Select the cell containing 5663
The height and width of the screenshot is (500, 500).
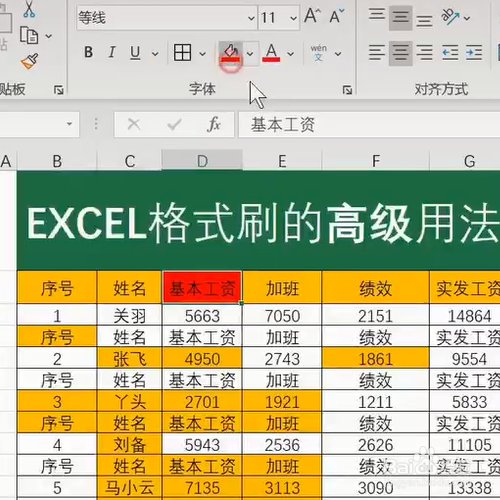pyautogui.click(x=202, y=315)
